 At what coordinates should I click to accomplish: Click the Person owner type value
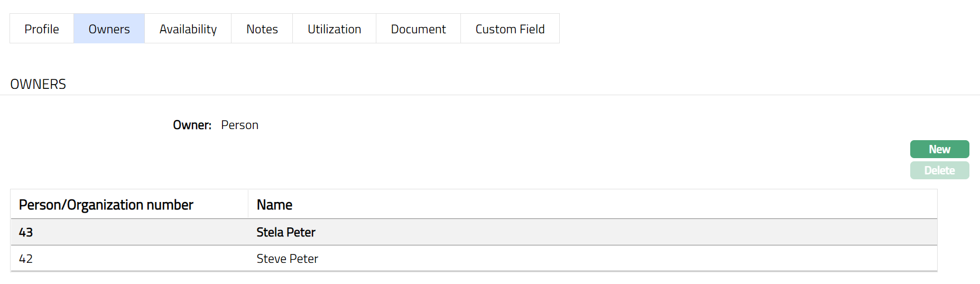click(239, 125)
